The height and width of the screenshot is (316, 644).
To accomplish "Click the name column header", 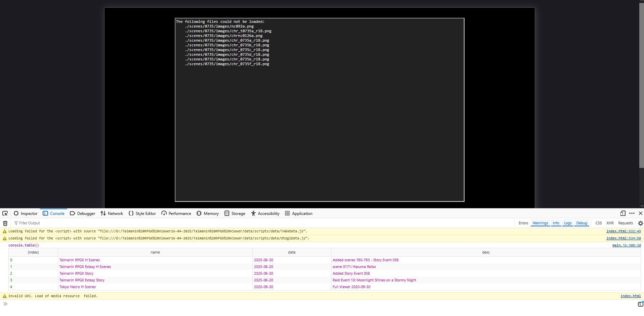I will [155, 253].
